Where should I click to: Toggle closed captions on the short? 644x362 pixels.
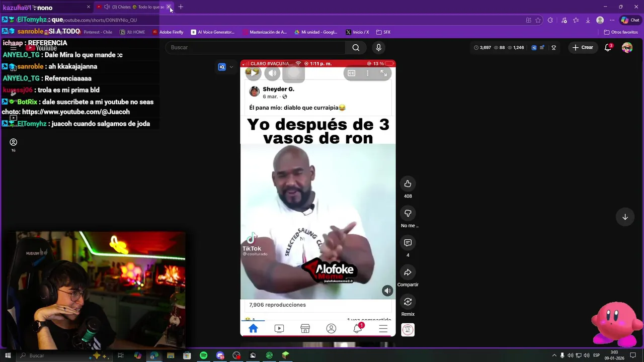351,73
